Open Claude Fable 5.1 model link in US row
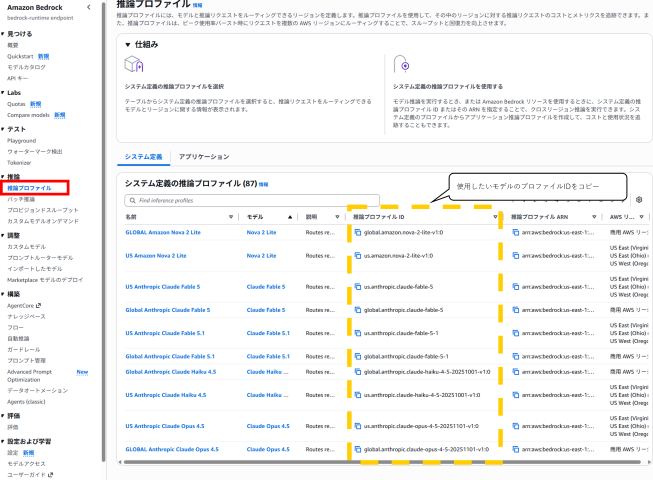 click(x=268, y=333)
